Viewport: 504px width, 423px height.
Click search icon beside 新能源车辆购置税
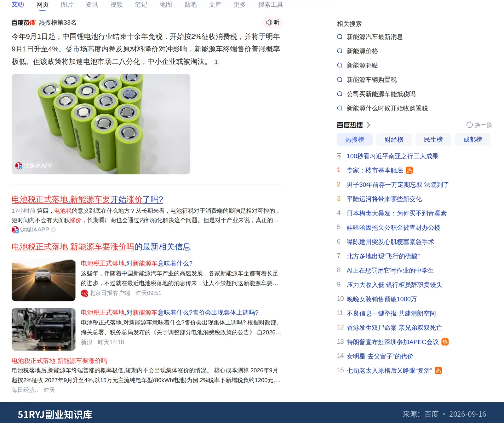click(340, 80)
